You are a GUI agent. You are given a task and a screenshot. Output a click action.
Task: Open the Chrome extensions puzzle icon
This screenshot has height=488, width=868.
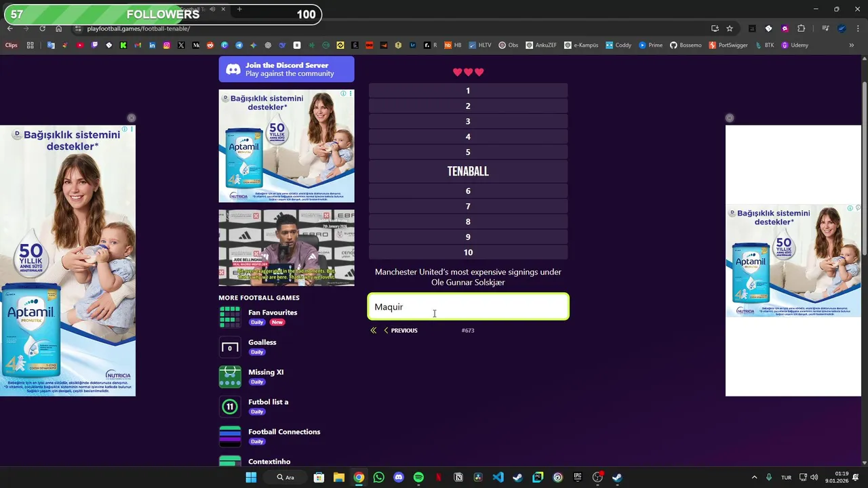point(802,28)
